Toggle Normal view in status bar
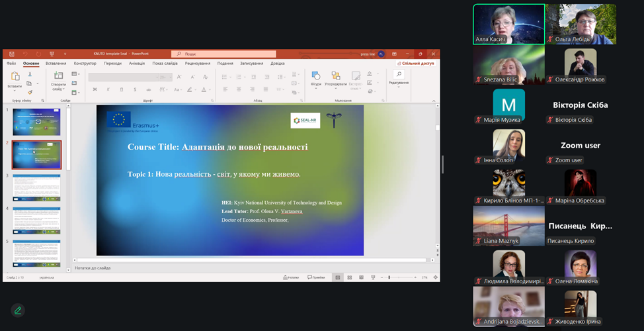Screen dimensions: 644x331 point(337,277)
